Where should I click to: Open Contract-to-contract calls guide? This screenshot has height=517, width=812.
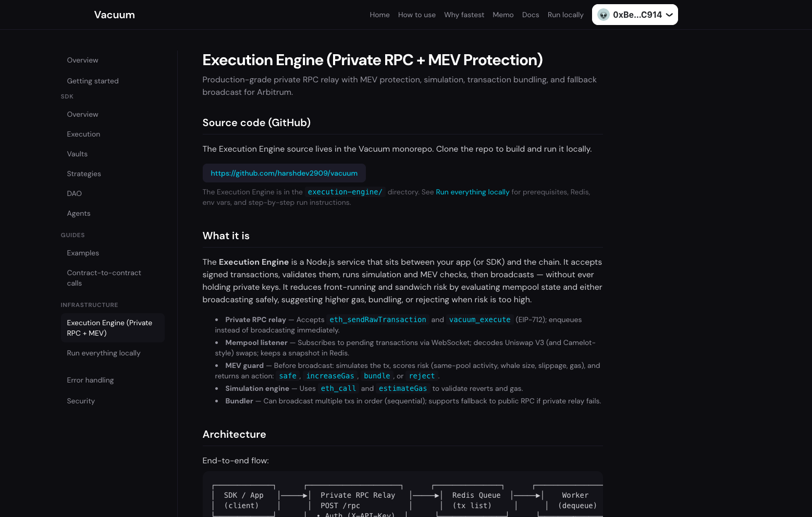pyautogui.click(x=104, y=278)
